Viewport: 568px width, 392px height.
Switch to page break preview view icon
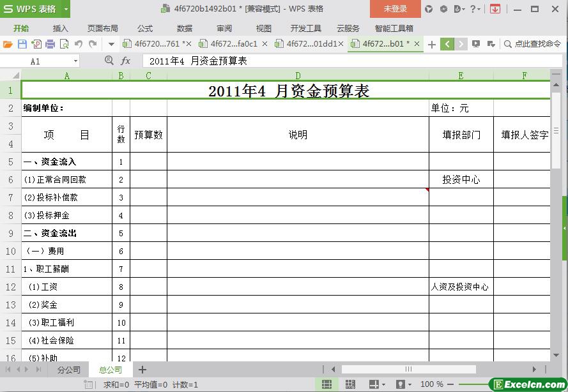tap(350, 384)
